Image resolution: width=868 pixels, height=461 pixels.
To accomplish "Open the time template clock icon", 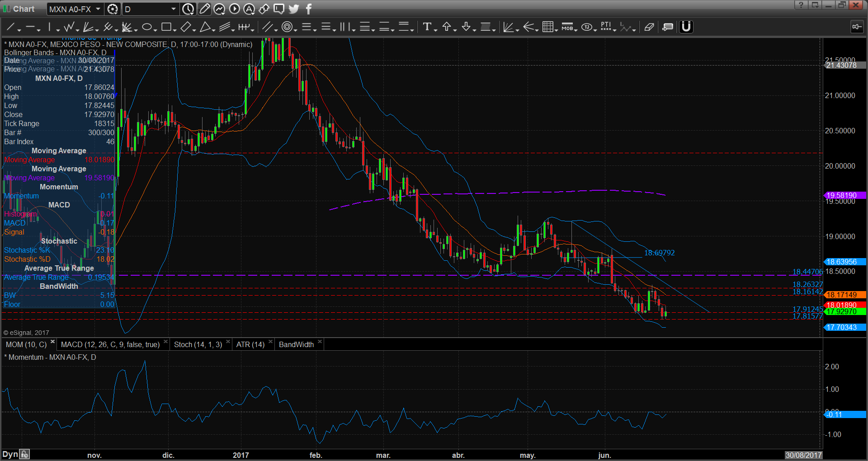I will click(x=188, y=9).
